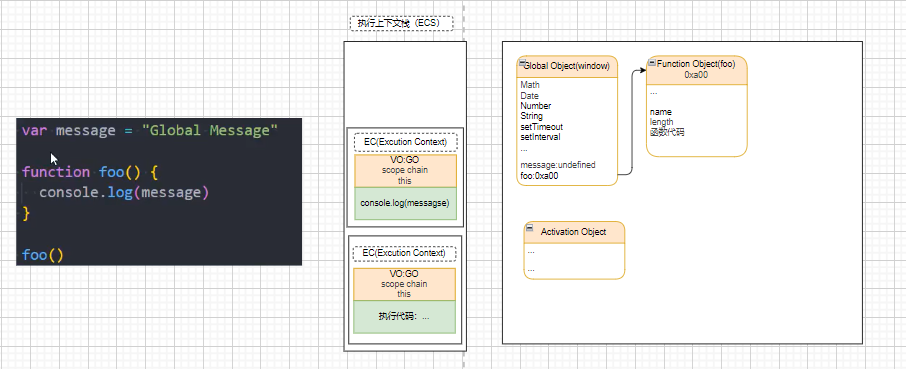Select the green console.log(messagse) box
The width and height of the screenshot is (906, 369).
tap(405, 203)
